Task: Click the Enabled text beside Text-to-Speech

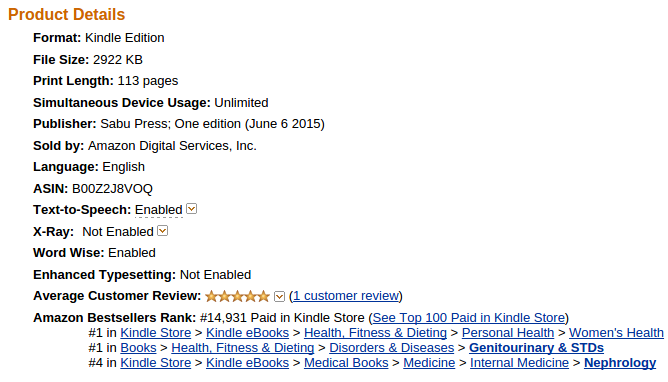Action: point(158,210)
